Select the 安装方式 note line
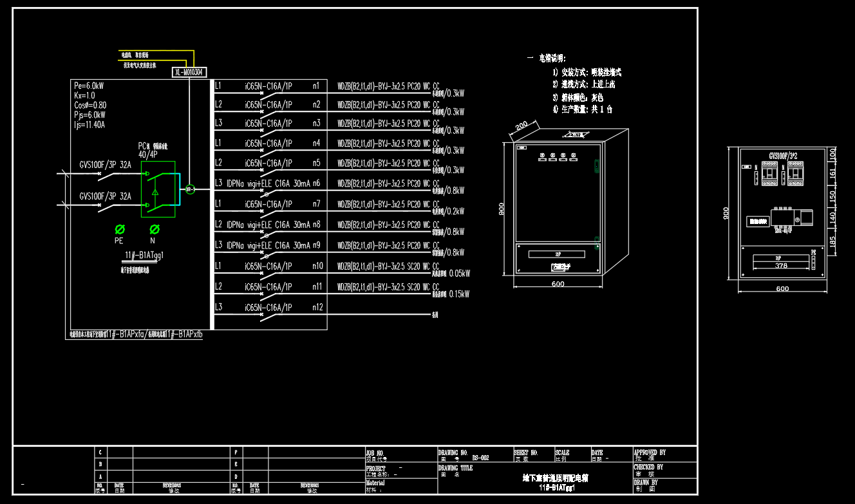This screenshot has height=504, width=855. [x=586, y=73]
